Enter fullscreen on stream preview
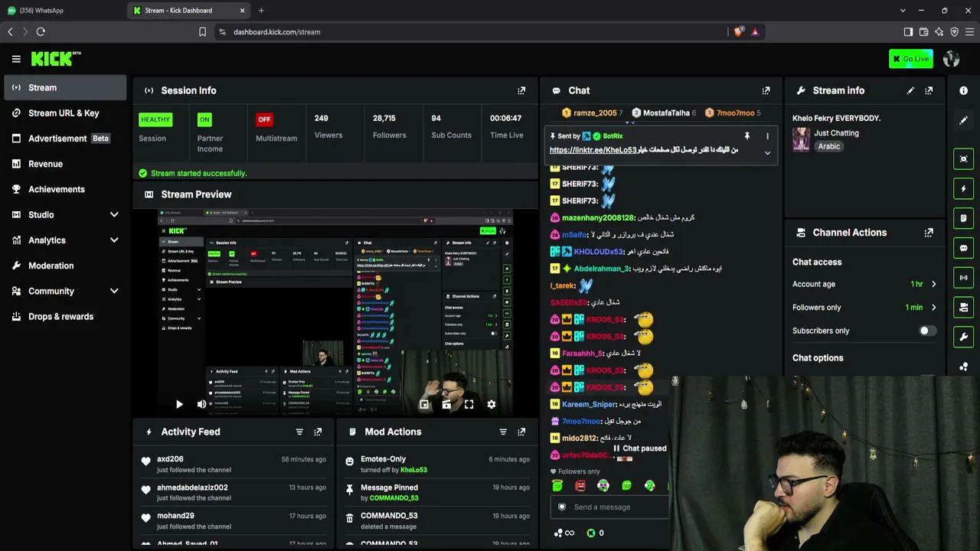This screenshot has width=980, height=551. [x=469, y=404]
